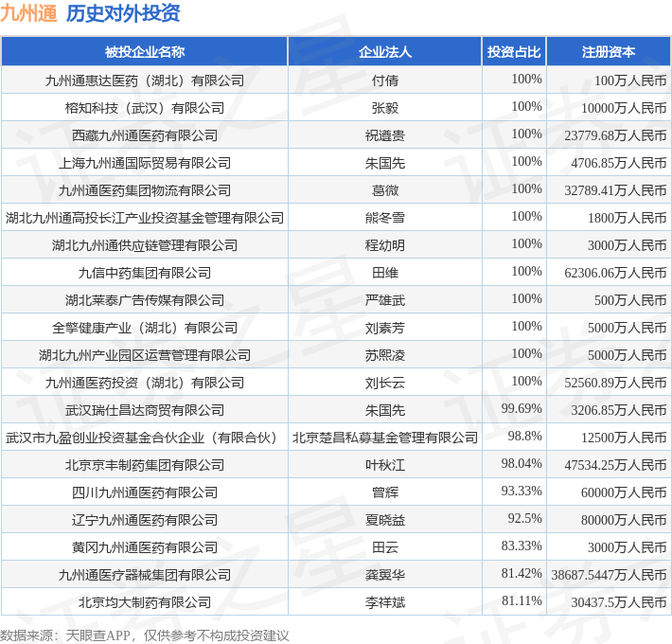
Task: Click legal person 熊冬雪
Action: 385,218
